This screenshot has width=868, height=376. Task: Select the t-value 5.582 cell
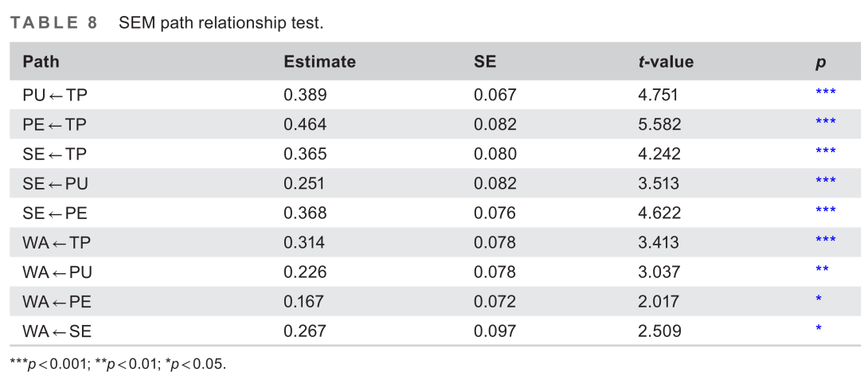pyautogui.click(x=658, y=124)
